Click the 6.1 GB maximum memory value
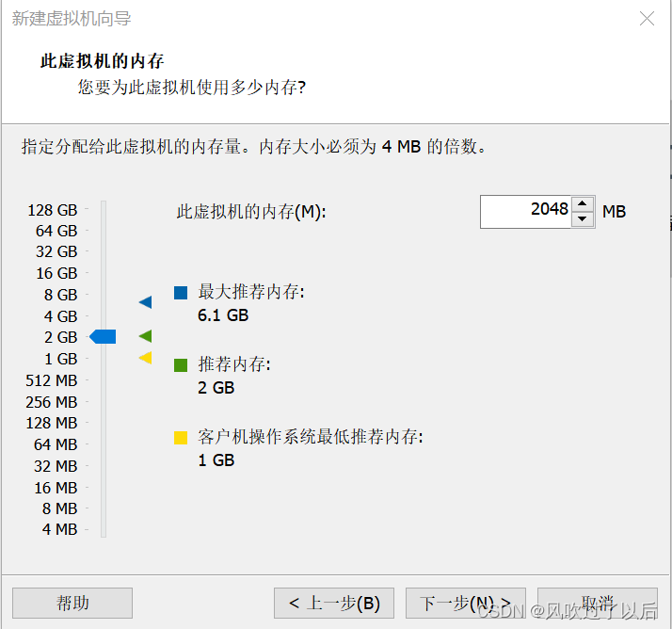The image size is (672, 629). point(223,315)
